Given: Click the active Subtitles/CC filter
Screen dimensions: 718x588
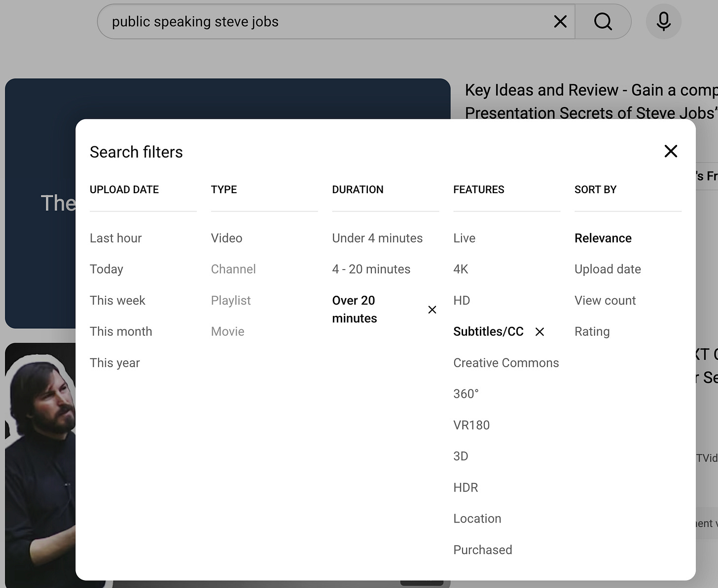Looking at the screenshot, I should 488,331.
